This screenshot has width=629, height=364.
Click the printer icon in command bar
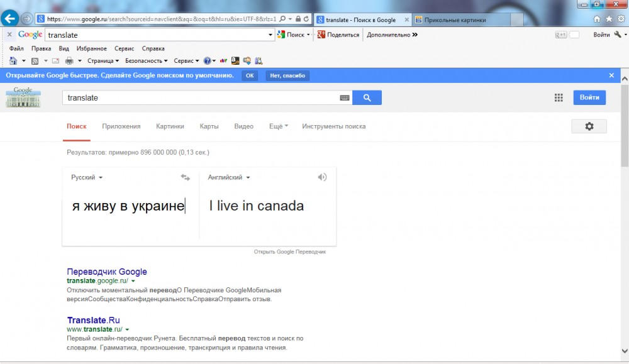(x=69, y=61)
